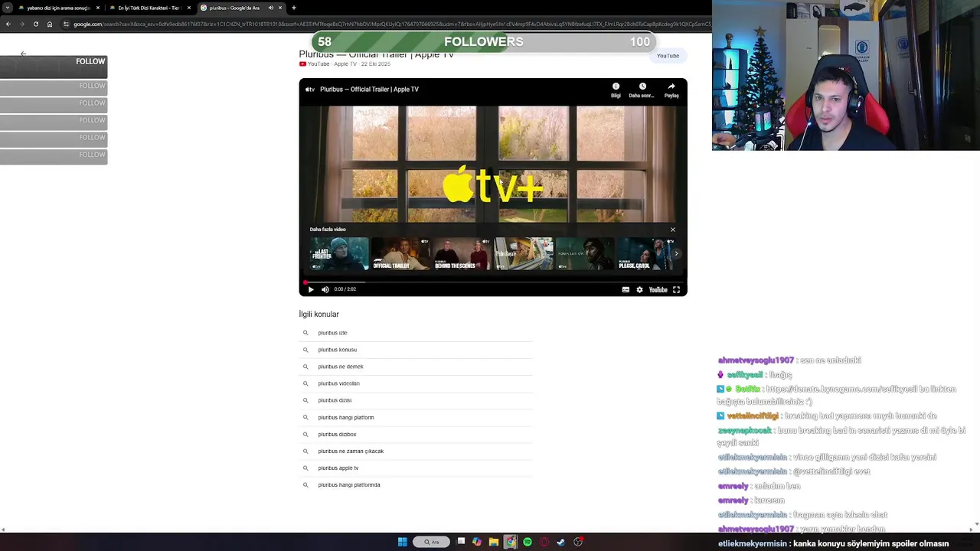Search for pluribus hangi platformda suggestion
Viewport: 980px width, 551px height.
tap(415, 484)
